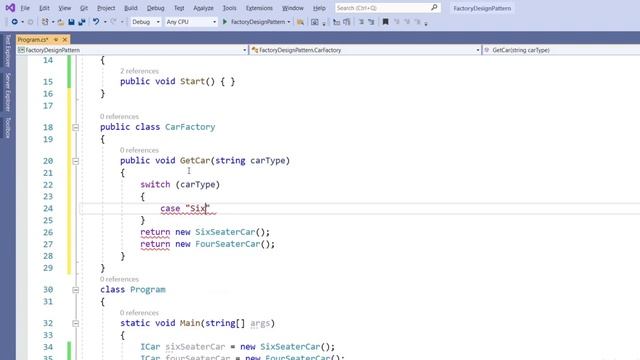The height and width of the screenshot is (360, 640).
Task: Click the New Project toolbar icon
Action: tap(45, 22)
